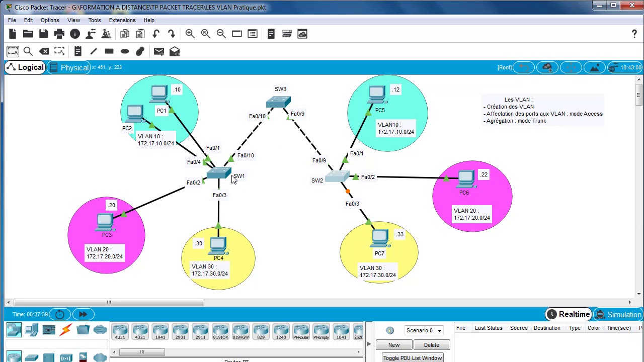Create a new file via toolbar icon
The image size is (644, 362).
tap(13, 34)
